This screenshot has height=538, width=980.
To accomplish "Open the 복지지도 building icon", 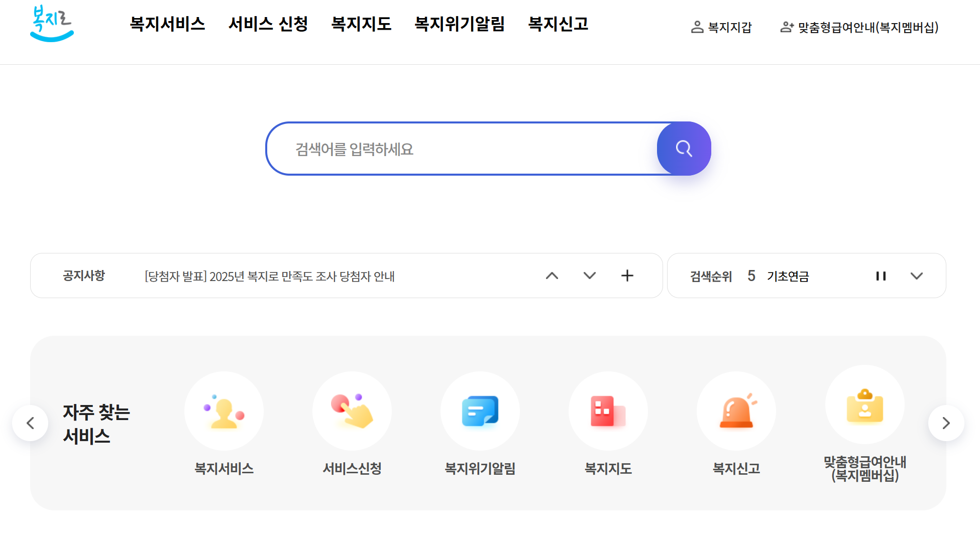I will 608,411.
